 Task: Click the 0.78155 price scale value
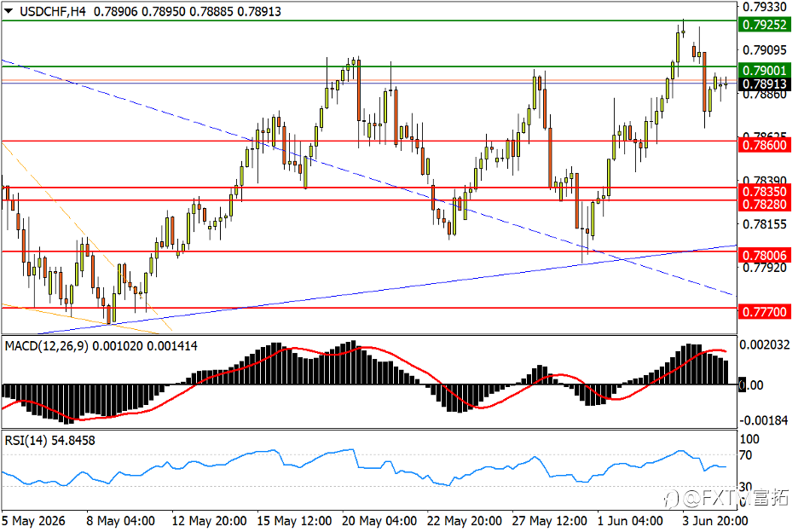765,224
